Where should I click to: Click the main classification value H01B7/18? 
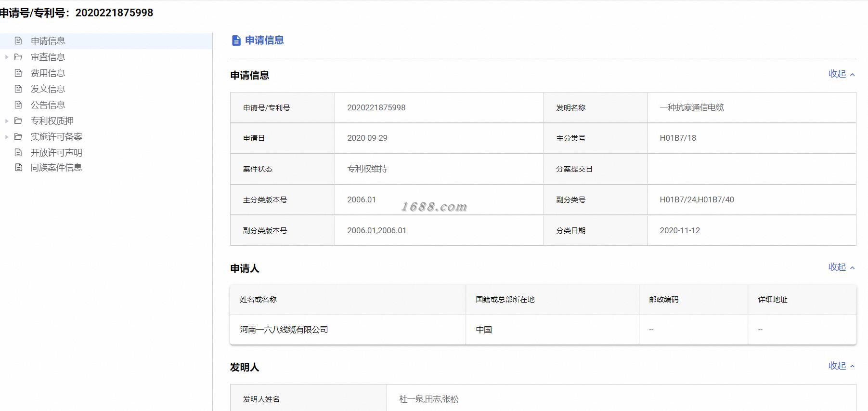tap(678, 138)
